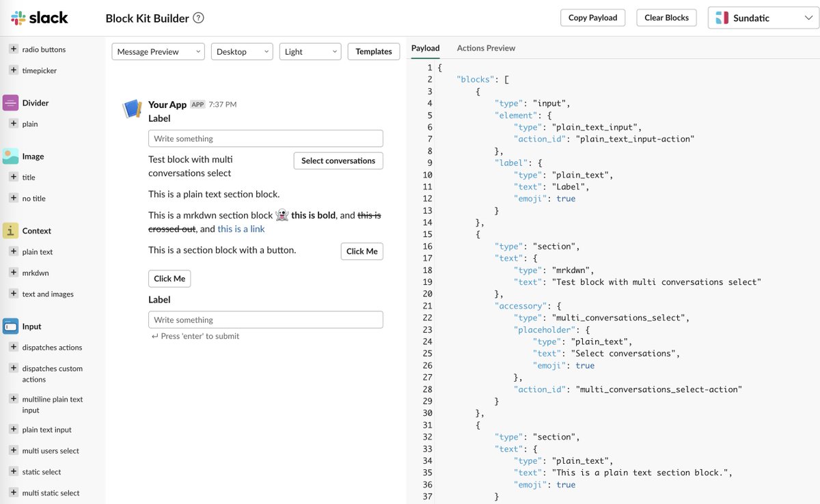Click the 'this is bold' preview text
The width and height of the screenshot is (820, 504).
coord(314,215)
